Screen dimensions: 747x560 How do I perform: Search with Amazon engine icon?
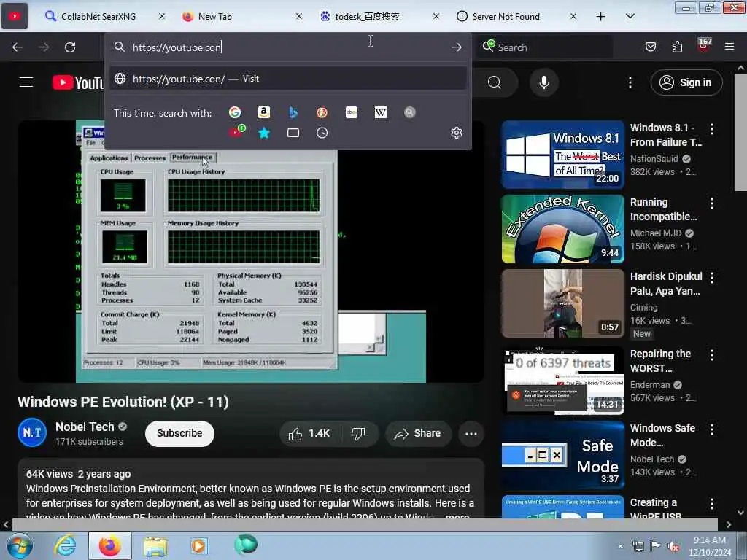click(x=263, y=112)
